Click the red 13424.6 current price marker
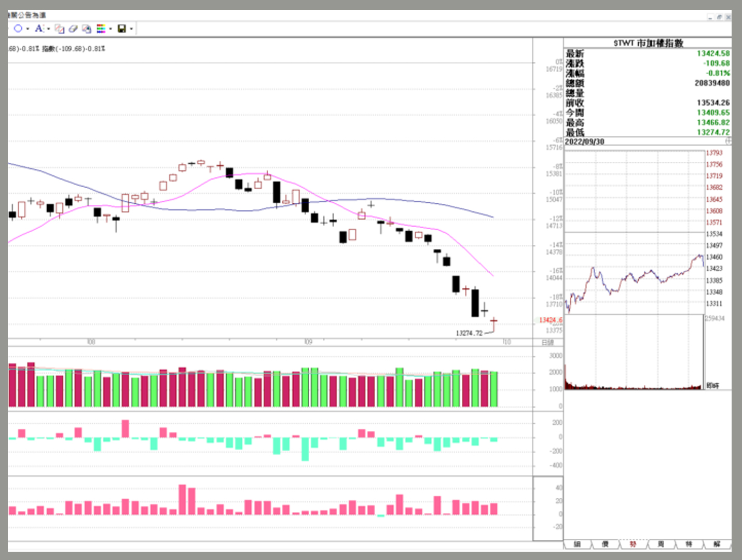This screenshot has width=742, height=560. [x=550, y=320]
